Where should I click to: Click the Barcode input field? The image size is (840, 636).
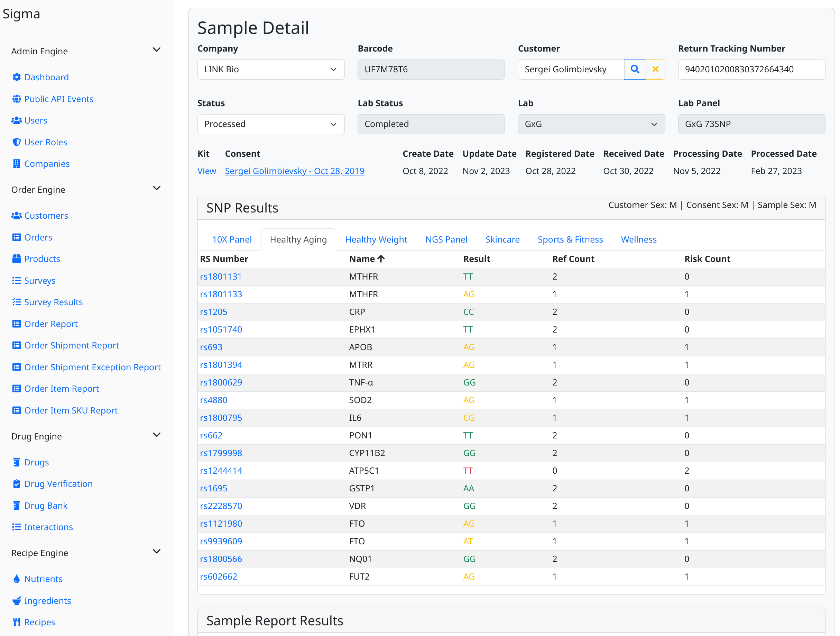point(430,70)
